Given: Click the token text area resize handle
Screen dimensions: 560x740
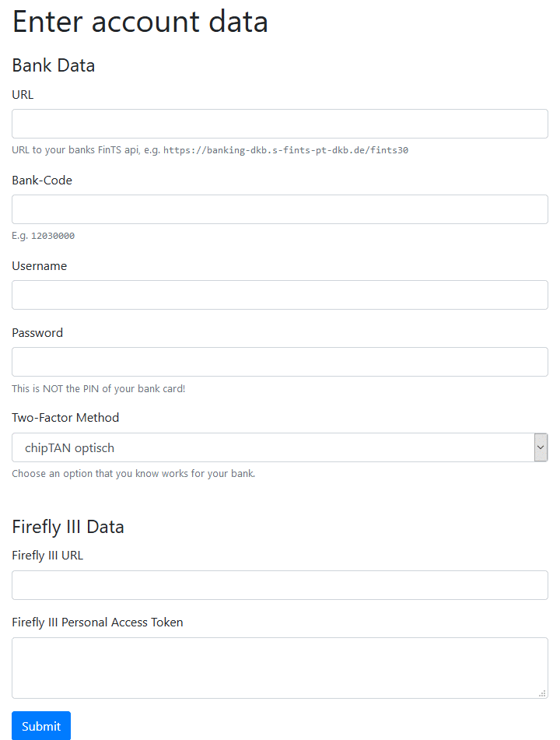Looking at the screenshot, I should [x=542, y=693].
